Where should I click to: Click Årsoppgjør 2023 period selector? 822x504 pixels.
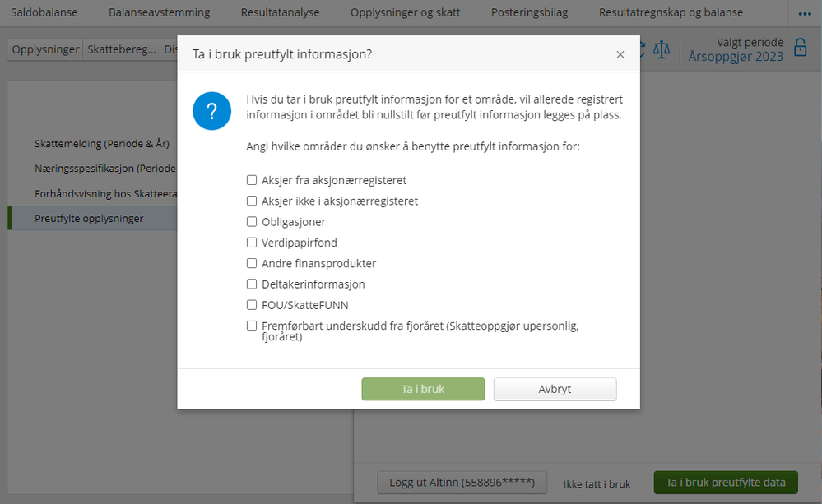pos(736,57)
